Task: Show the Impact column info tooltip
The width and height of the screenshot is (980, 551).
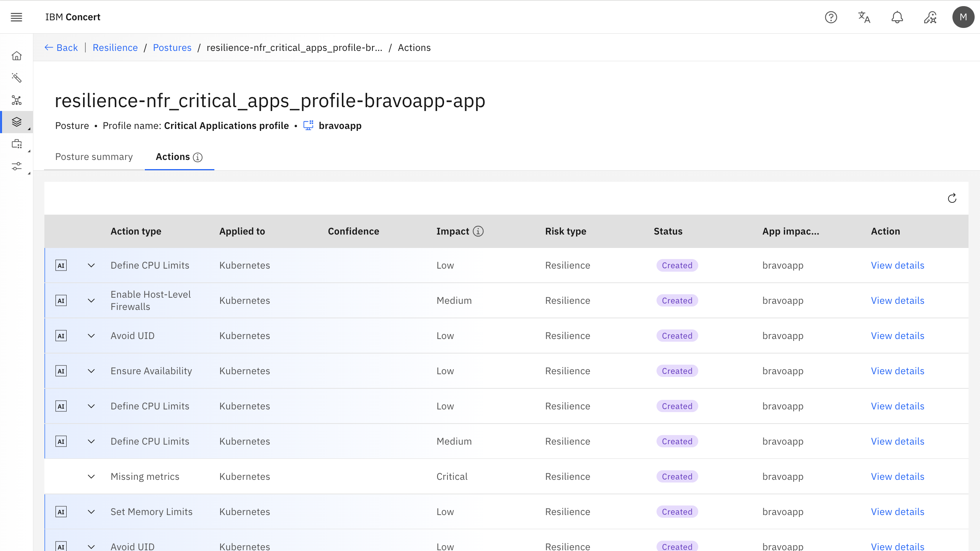Action: coord(478,231)
